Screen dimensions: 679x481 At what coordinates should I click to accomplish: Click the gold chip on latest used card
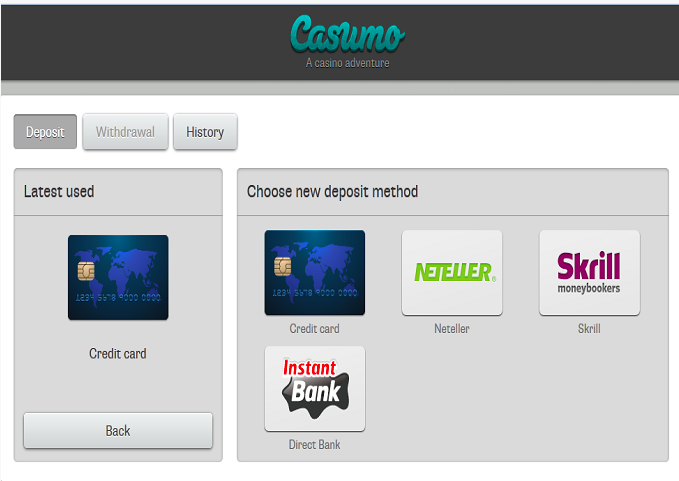pyautogui.click(x=86, y=271)
